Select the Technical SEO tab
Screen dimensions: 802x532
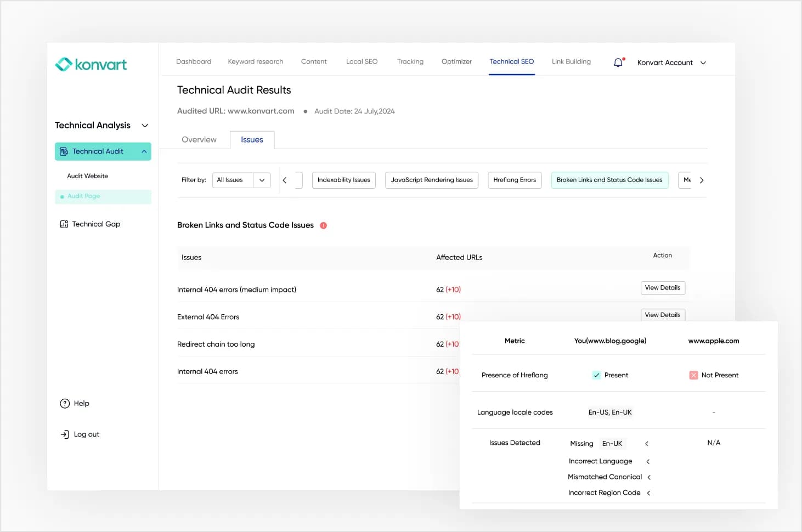tap(512, 61)
